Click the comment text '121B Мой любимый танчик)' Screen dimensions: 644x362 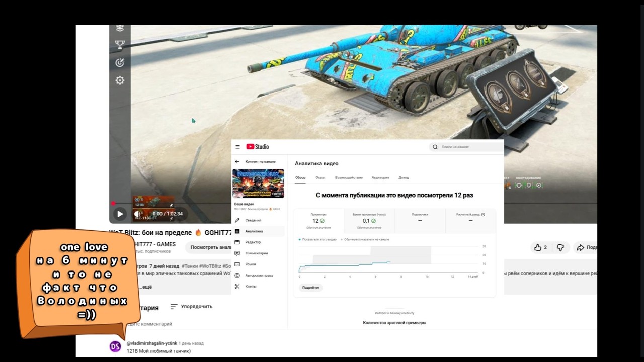click(158, 351)
